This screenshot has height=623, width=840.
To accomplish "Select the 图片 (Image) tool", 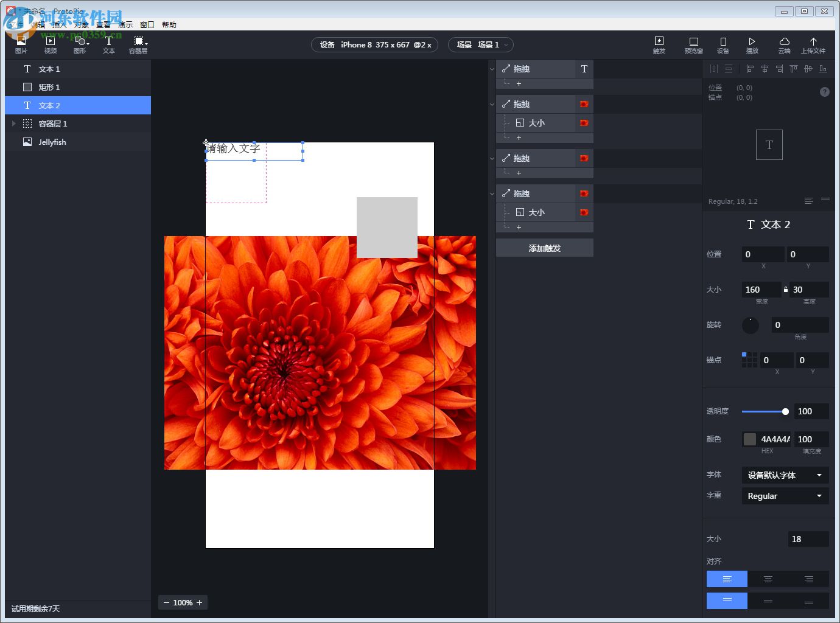I will pyautogui.click(x=21, y=44).
